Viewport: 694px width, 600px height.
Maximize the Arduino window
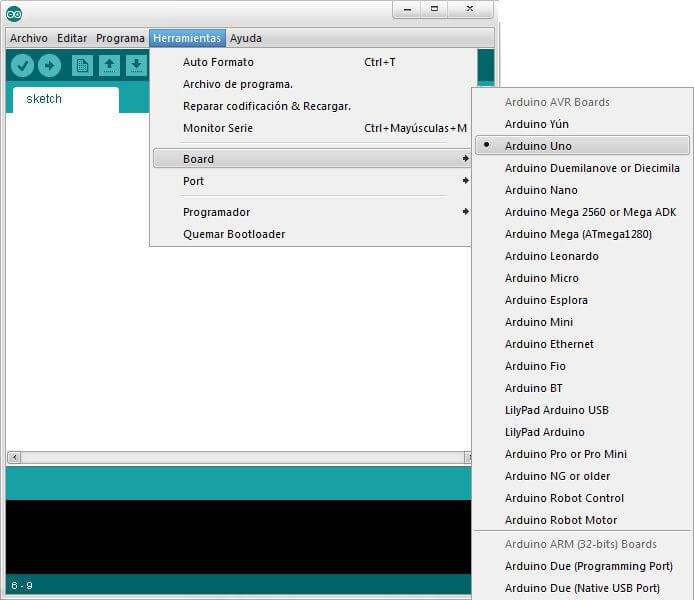point(435,9)
